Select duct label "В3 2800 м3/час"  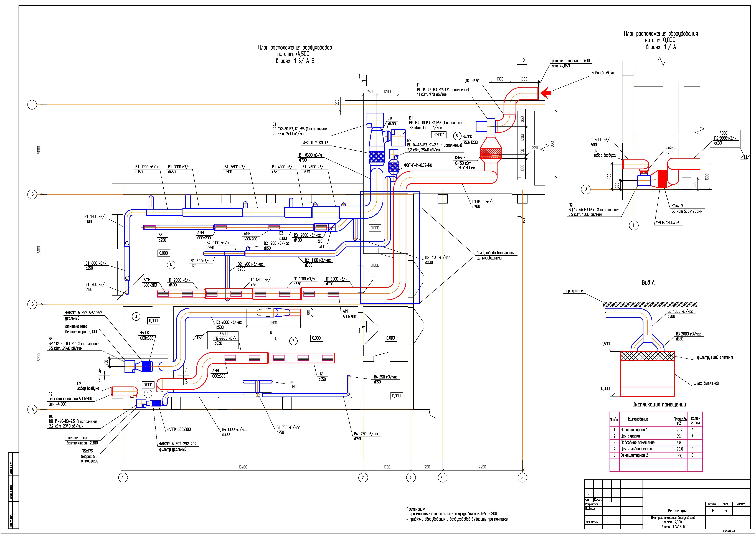coord(307,235)
